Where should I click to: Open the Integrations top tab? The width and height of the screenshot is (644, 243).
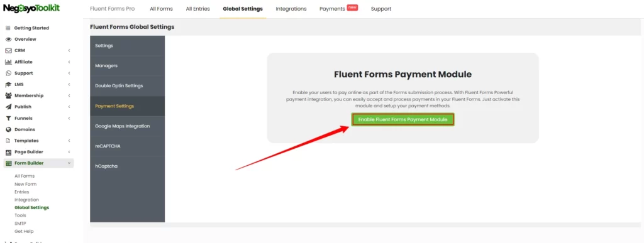coord(291,9)
